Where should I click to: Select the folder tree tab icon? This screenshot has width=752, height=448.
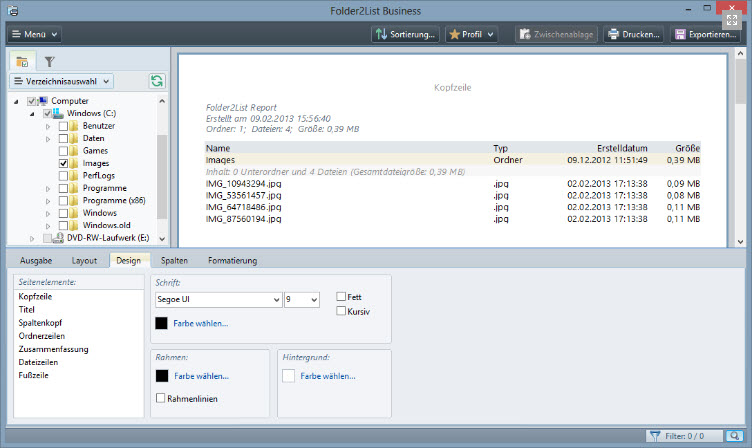pyautogui.click(x=22, y=62)
